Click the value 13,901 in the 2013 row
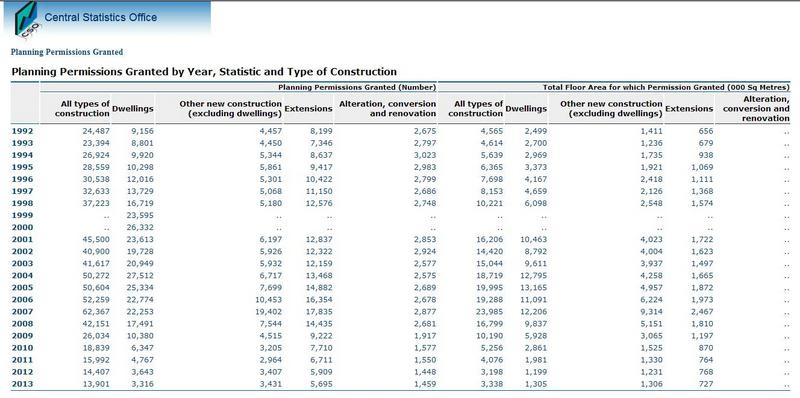The image size is (800, 398). click(96, 384)
